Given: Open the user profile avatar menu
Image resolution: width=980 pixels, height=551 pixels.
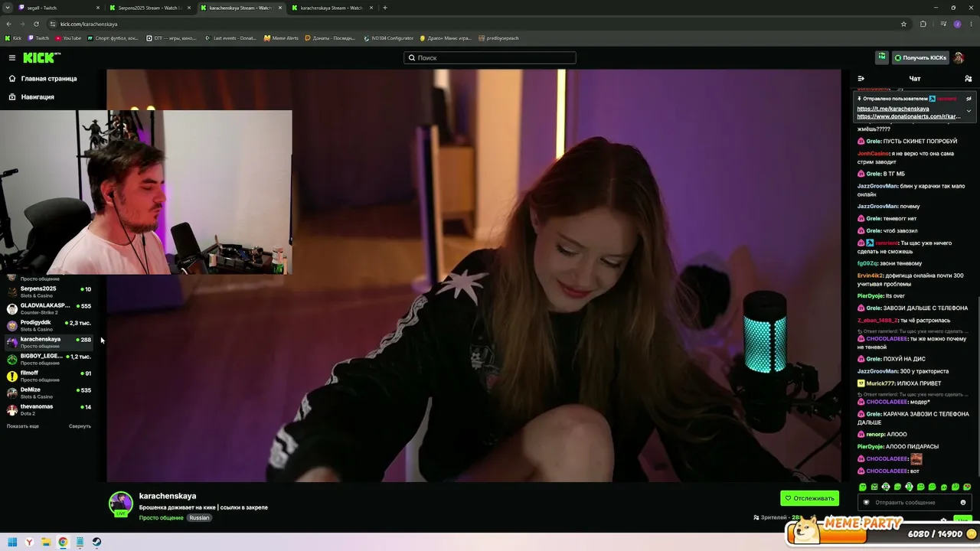Looking at the screenshot, I should (959, 57).
